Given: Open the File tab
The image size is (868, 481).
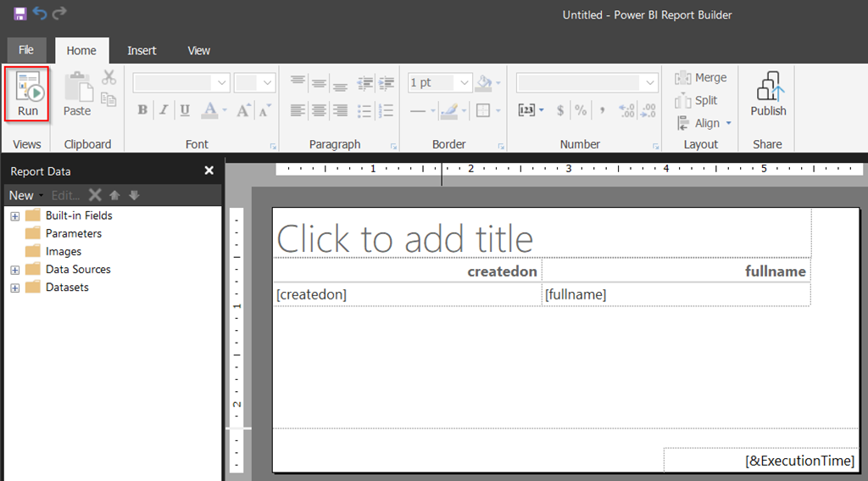Looking at the screenshot, I should [26, 50].
